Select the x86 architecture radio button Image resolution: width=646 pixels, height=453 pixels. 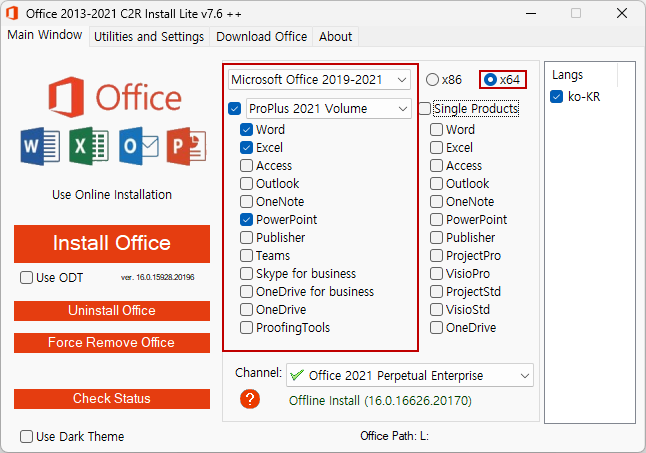coord(432,79)
